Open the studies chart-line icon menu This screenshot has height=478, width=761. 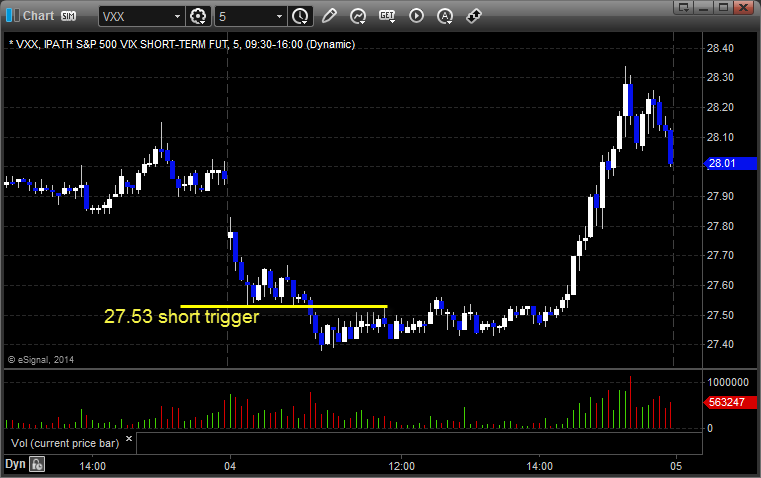(358, 16)
